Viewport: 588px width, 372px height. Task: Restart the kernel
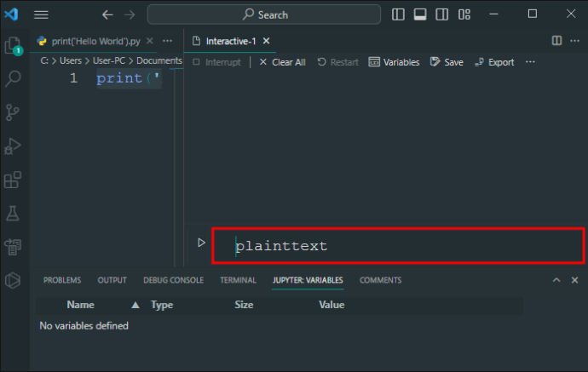coord(337,62)
